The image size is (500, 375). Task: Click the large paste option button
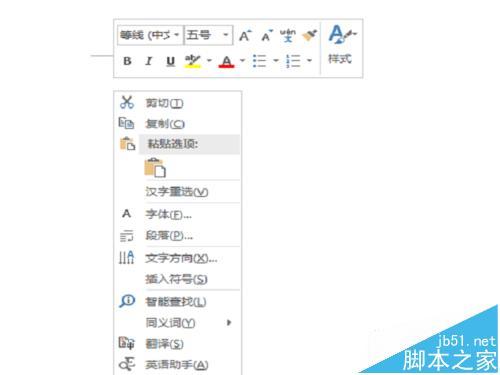(x=155, y=167)
